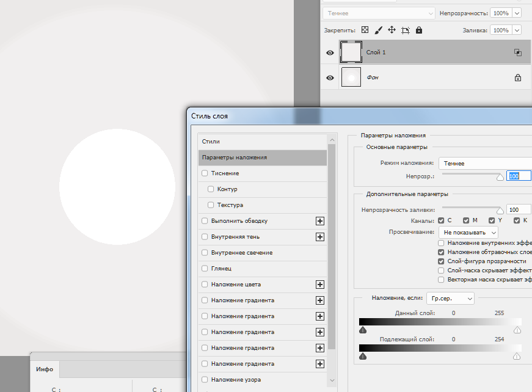Click Данный слой black point slider
This screenshot has height=392, width=532.
point(363,330)
